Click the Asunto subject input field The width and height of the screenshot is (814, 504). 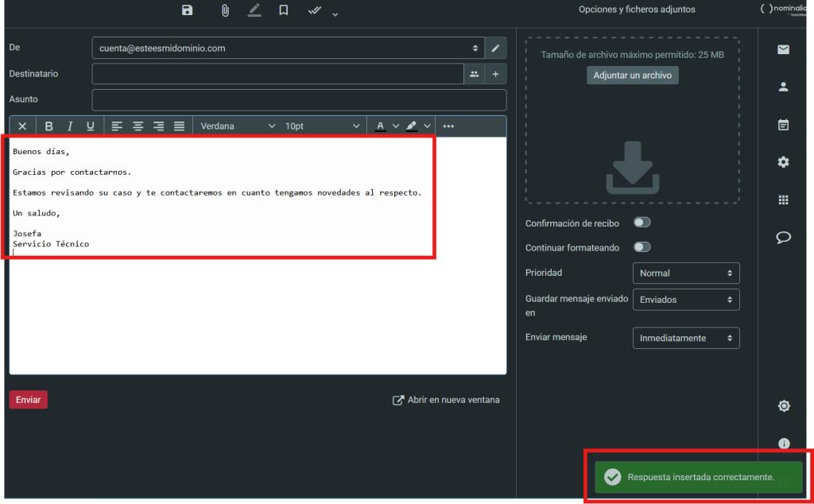(x=299, y=100)
